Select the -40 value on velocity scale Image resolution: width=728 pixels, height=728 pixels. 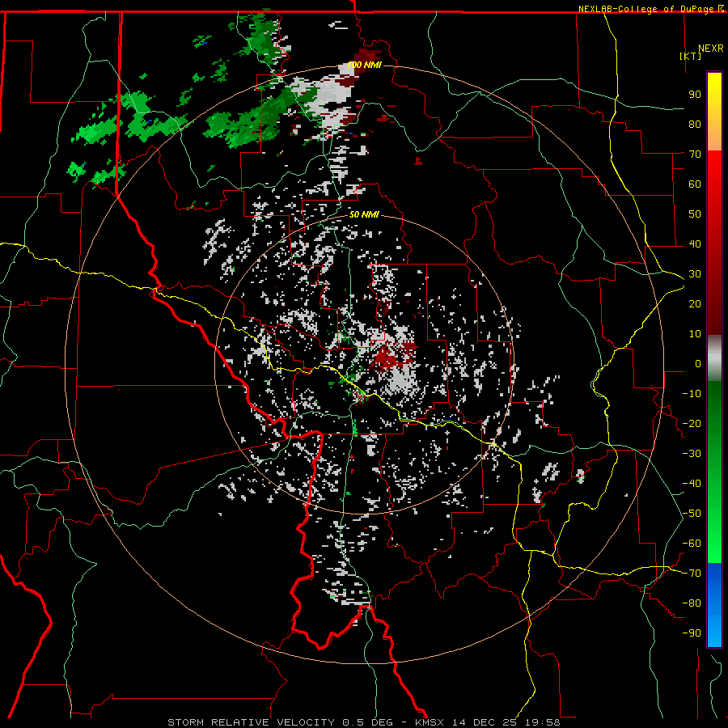tap(692, 484)
